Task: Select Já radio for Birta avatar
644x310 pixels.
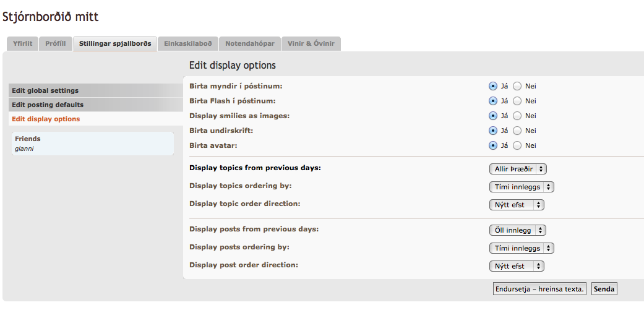Action: point(493,145)
